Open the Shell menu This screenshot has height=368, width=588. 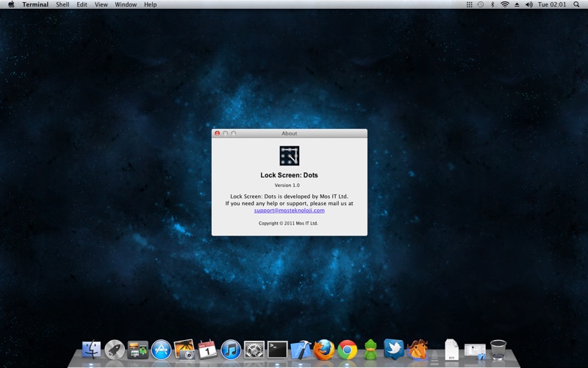pyautogui.click(x=62, y=4)
